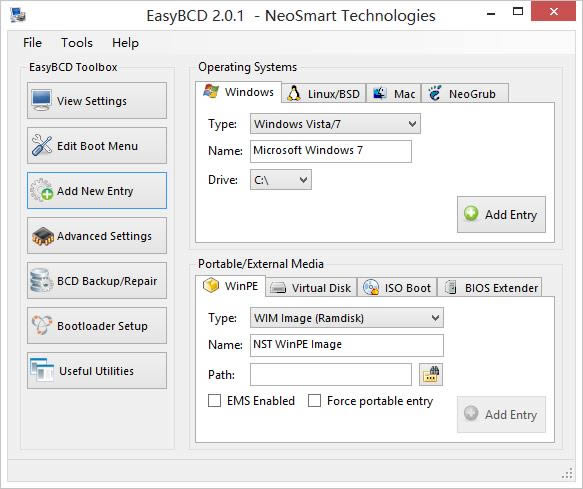
Task: Close the EasyBCD window
Action: [x=554, y=12]
